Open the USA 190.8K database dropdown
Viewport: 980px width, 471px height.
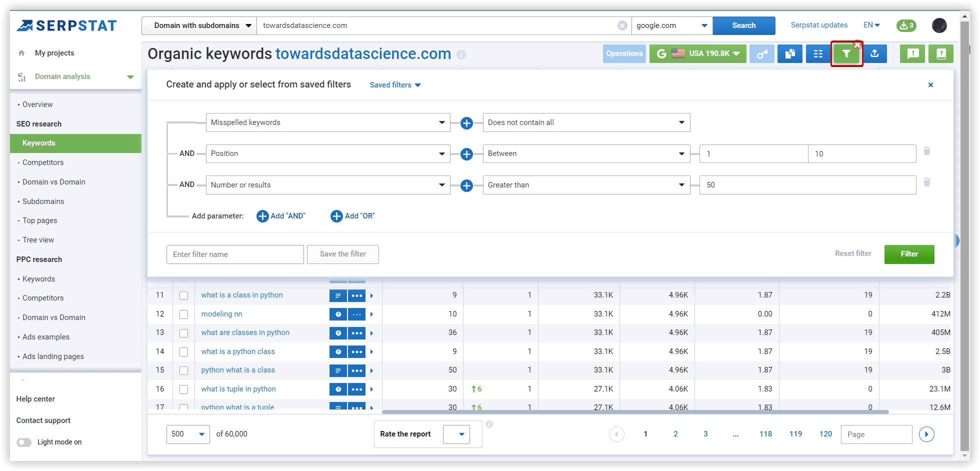point(697,53)
